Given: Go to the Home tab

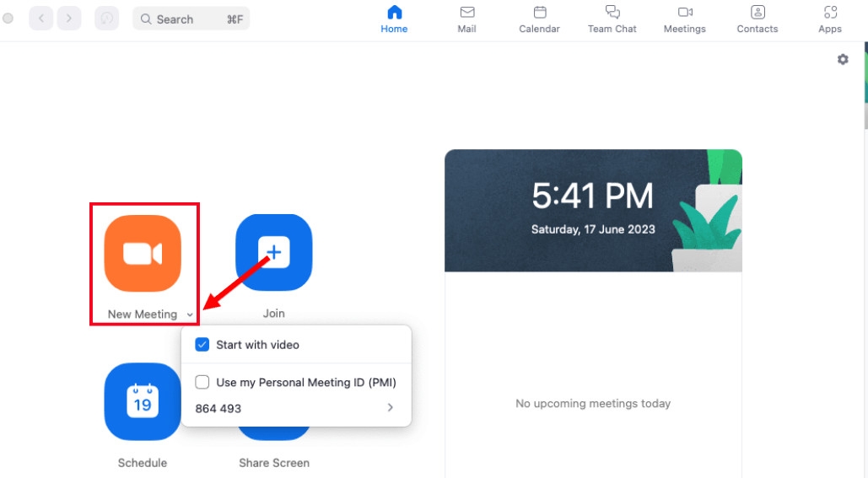Looking at the screenshot, I should (x=394, y=19).
